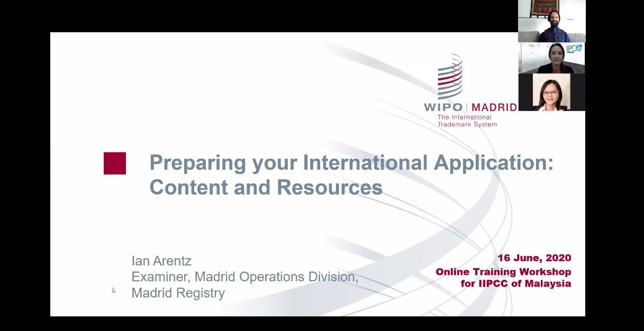
Task: Click the 'Madrid Registry' text line
Action: click(178, 293)
